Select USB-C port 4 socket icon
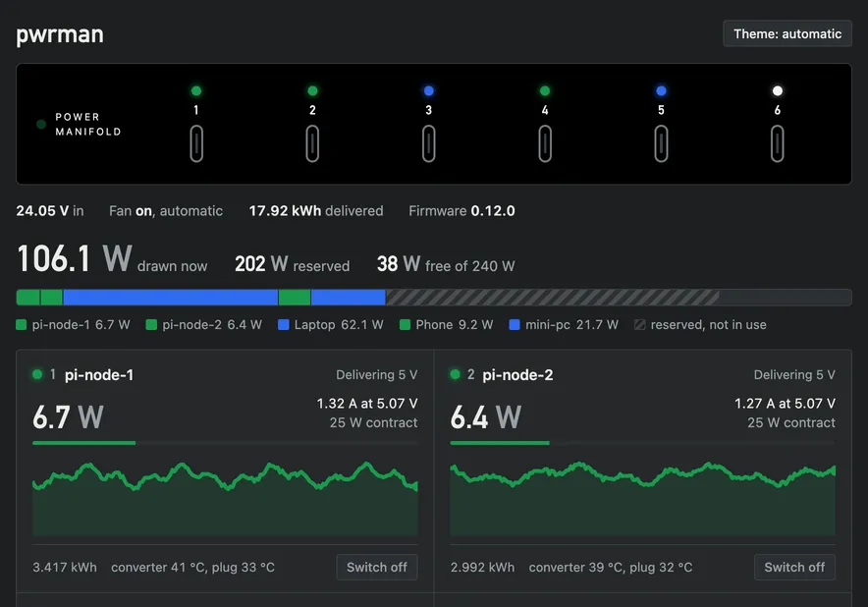This screenshot has height=607, width=868. [x=545, y=144]
